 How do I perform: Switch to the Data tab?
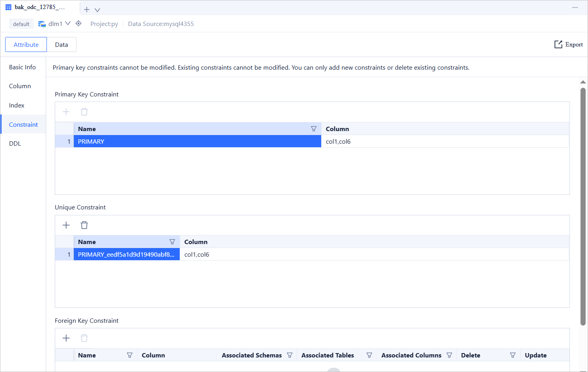point(61,44)
